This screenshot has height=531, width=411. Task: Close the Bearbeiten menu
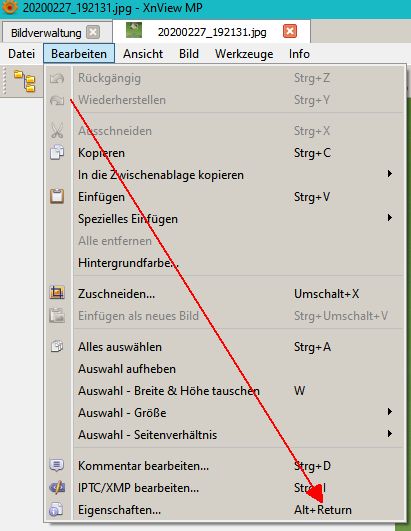point(79,54)
